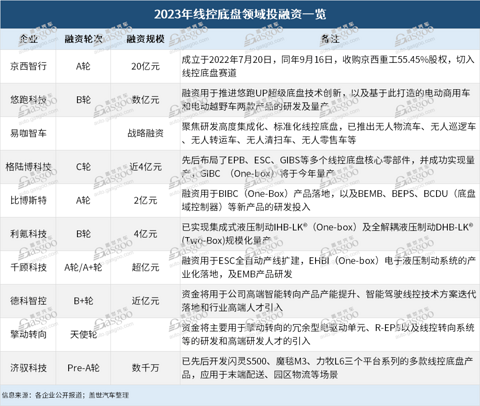Click the 融资轮次 column header
480x406 pixels.
[83, 39]
